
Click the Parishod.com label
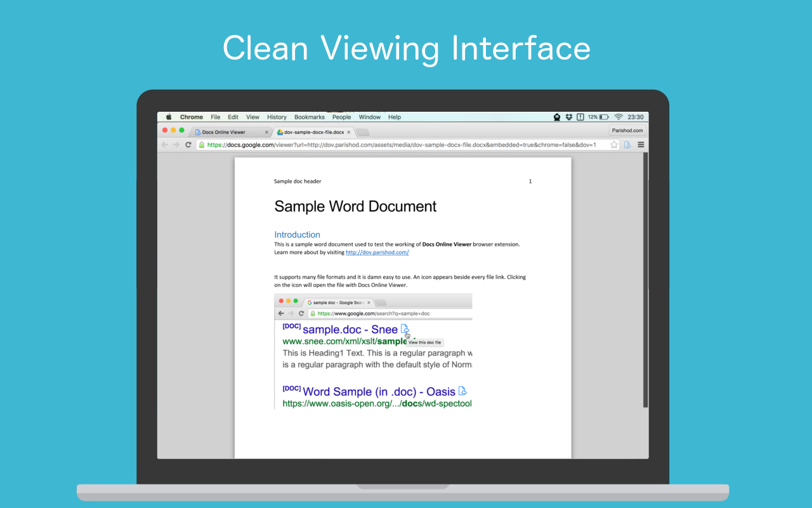click(x=627, y=130)
